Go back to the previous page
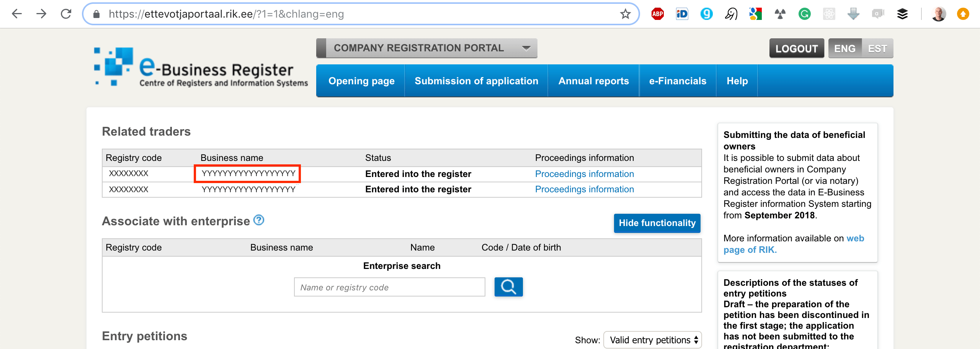980x349 pixels. [17, 14]
